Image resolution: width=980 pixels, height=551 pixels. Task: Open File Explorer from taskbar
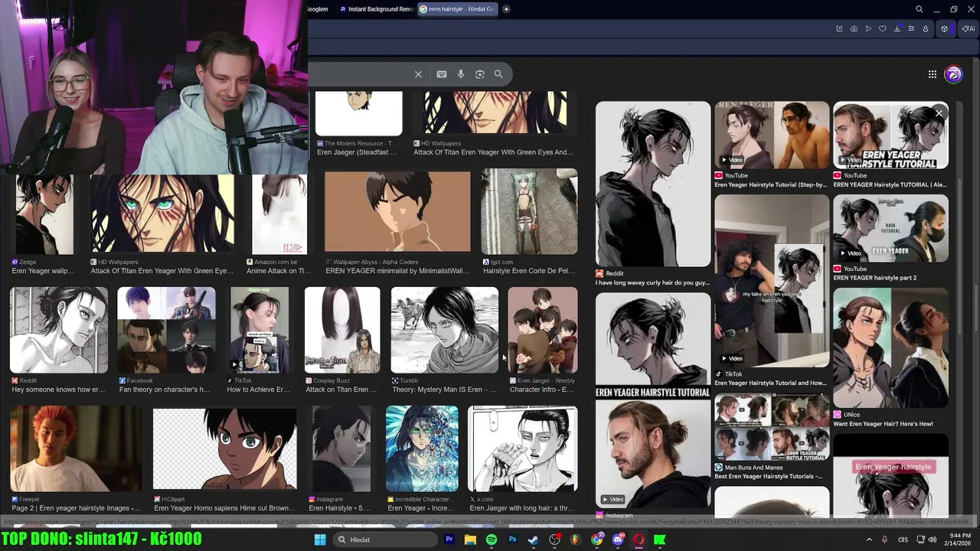point(470,540)
